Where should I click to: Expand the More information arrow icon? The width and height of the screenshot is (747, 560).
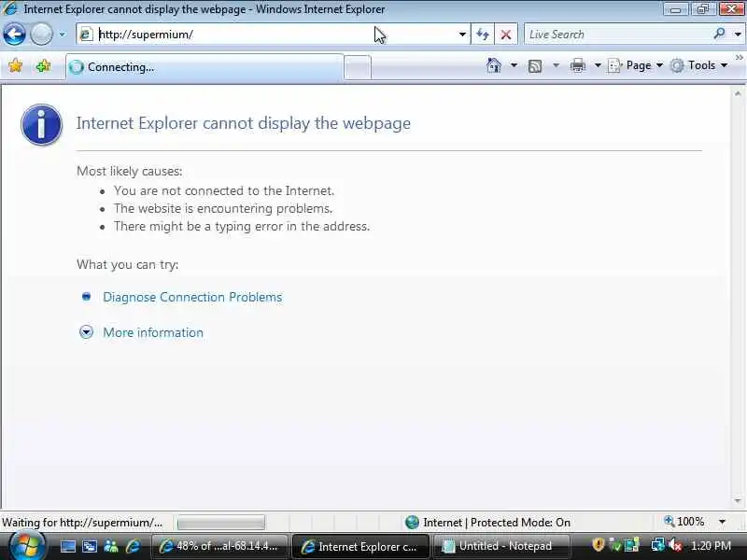[x=86, y=332]
